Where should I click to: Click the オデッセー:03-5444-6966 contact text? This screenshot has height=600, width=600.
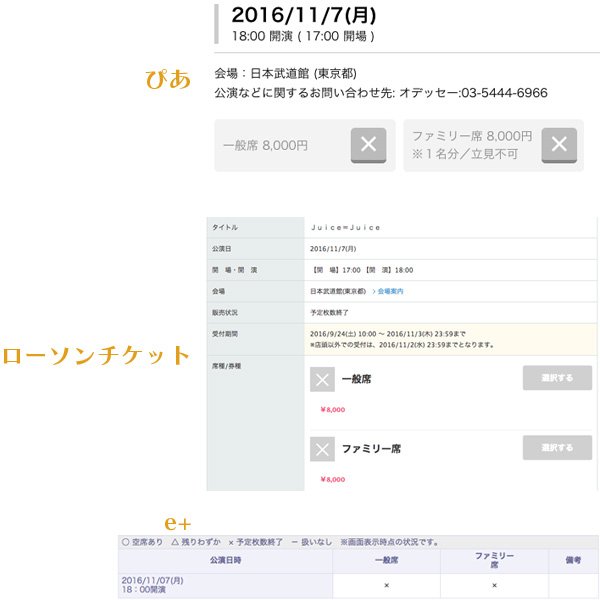(473, 93)
